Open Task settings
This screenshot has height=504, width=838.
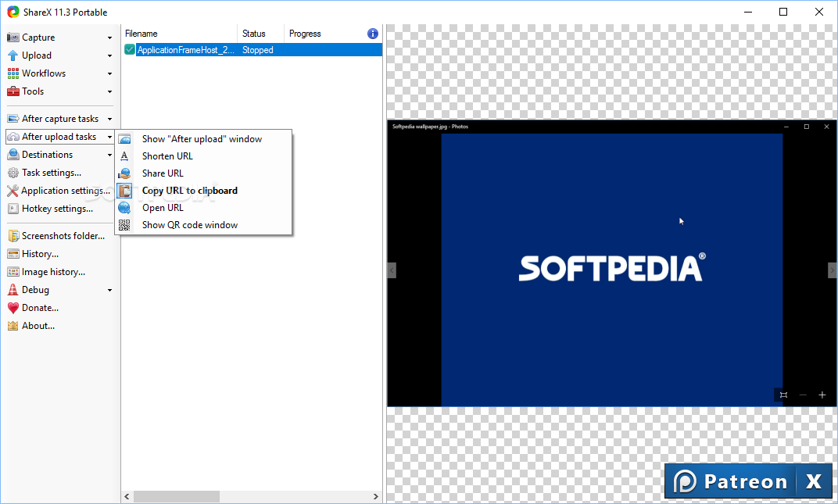point(60,173)
